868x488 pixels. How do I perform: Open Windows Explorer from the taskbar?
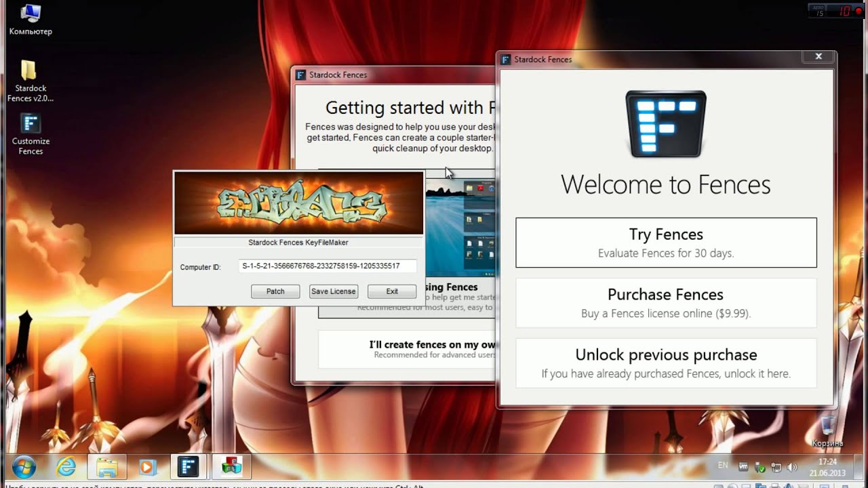106,467
